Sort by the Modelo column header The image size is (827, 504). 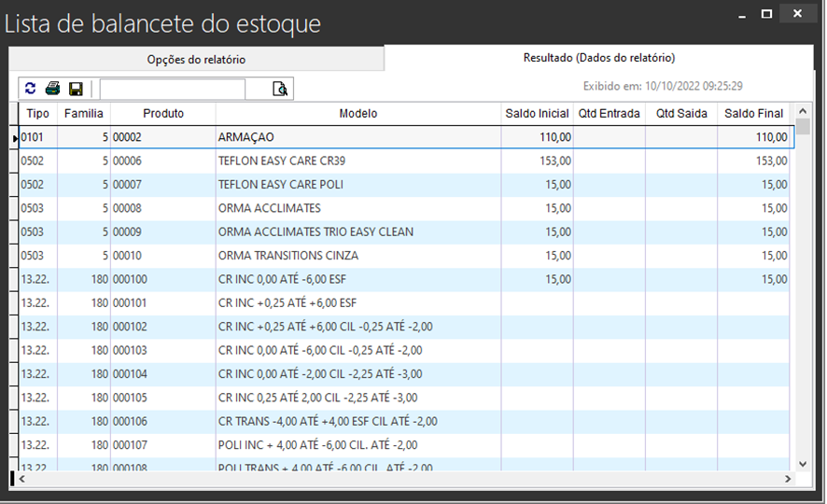pos(358,114)
